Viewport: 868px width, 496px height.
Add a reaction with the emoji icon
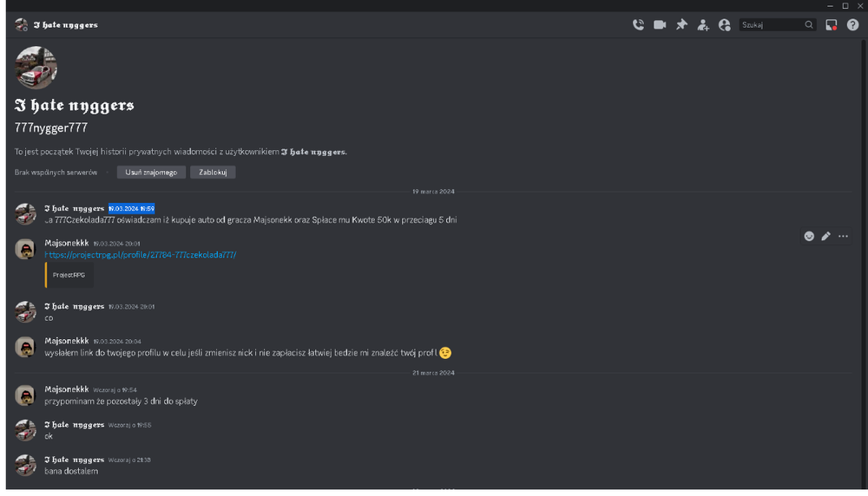click(x=809, y=237)
